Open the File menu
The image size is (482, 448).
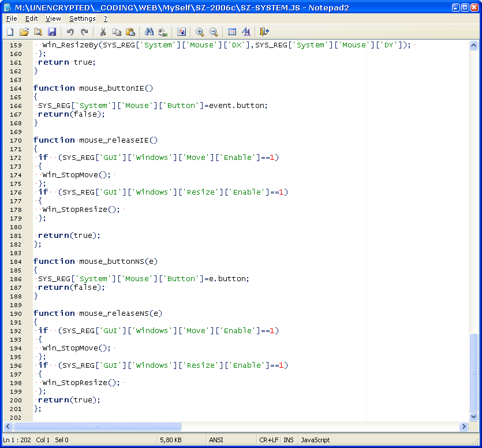tap(12, 18)
